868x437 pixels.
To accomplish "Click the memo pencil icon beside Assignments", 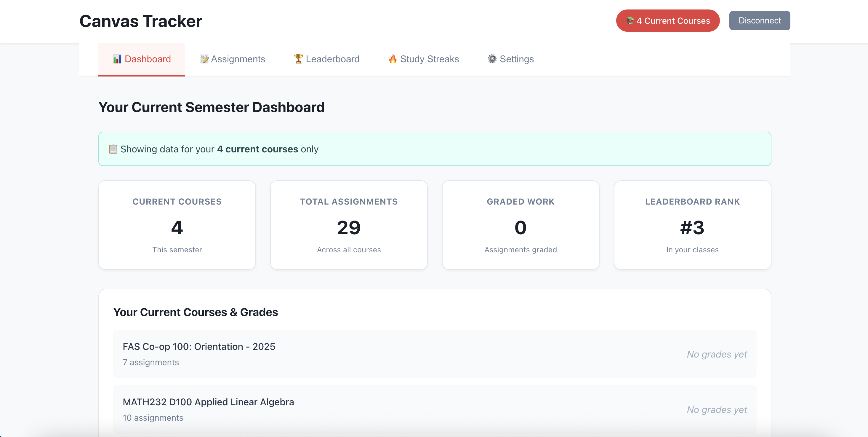I will 204,59.
